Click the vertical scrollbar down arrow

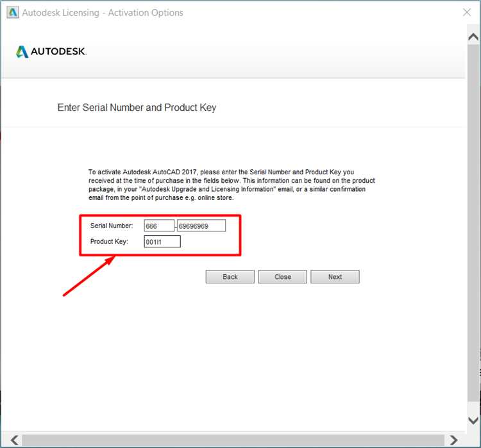(473, 420)
